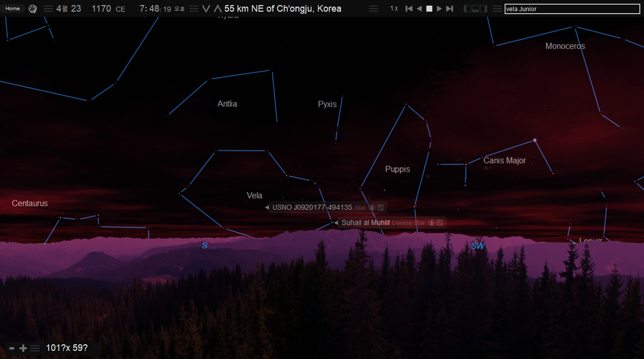Screen dimensions: 644x359
Task: Open the field-of-view options menu icon
Action: pos(35,348)
